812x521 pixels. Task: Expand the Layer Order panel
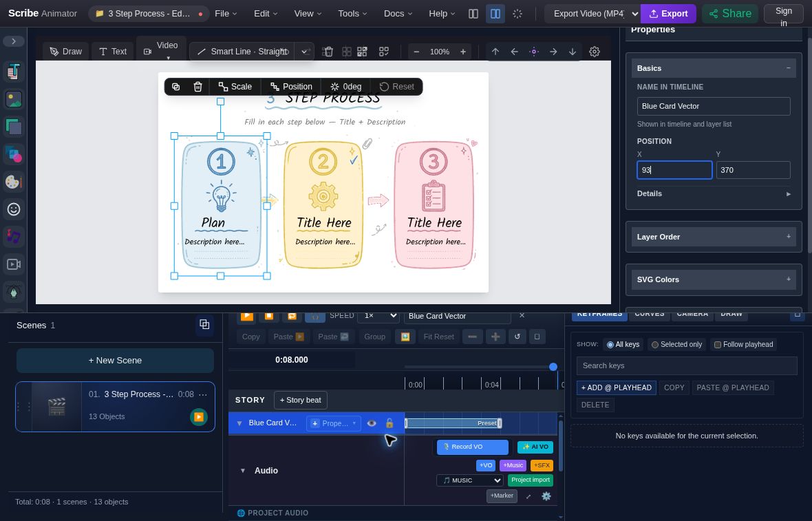tap(714, 237)
